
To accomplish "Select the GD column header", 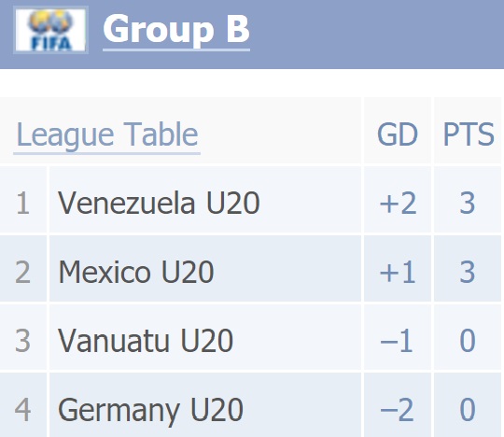I will [398, 134].
